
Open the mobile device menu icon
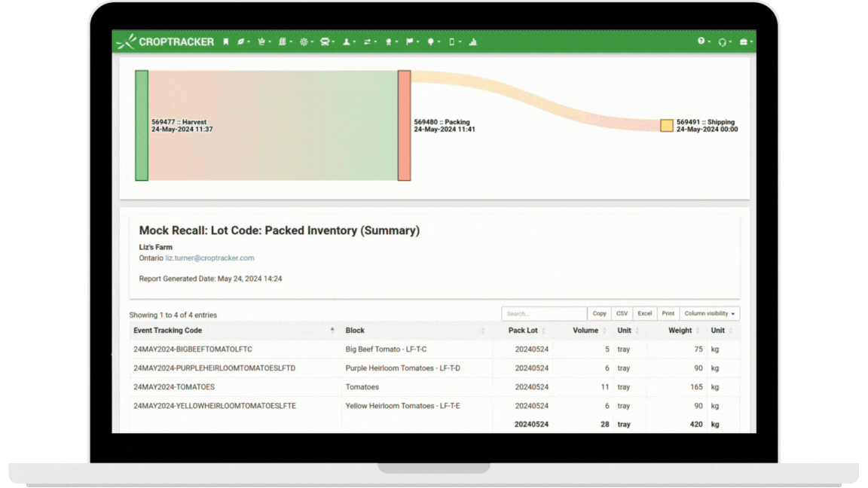point(454,41)
